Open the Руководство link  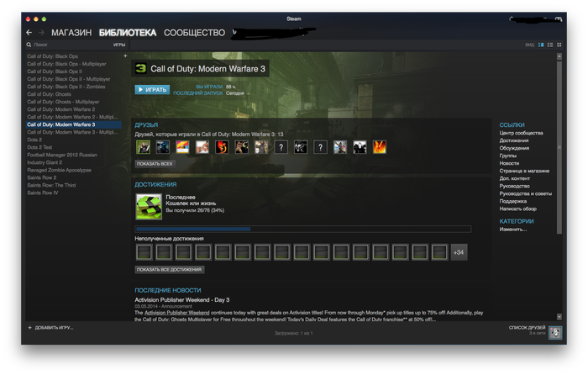click(x=514, y=186)
